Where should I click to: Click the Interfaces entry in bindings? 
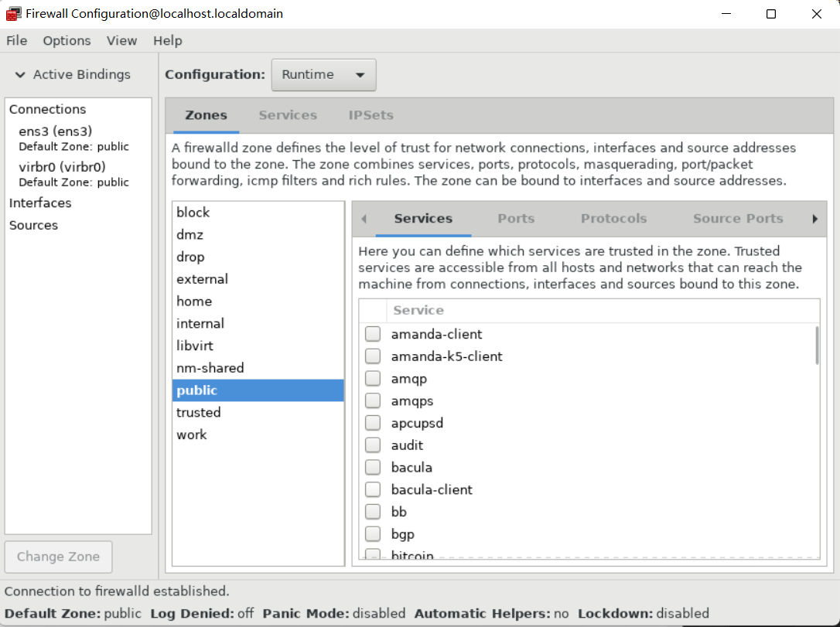(40, 203)
